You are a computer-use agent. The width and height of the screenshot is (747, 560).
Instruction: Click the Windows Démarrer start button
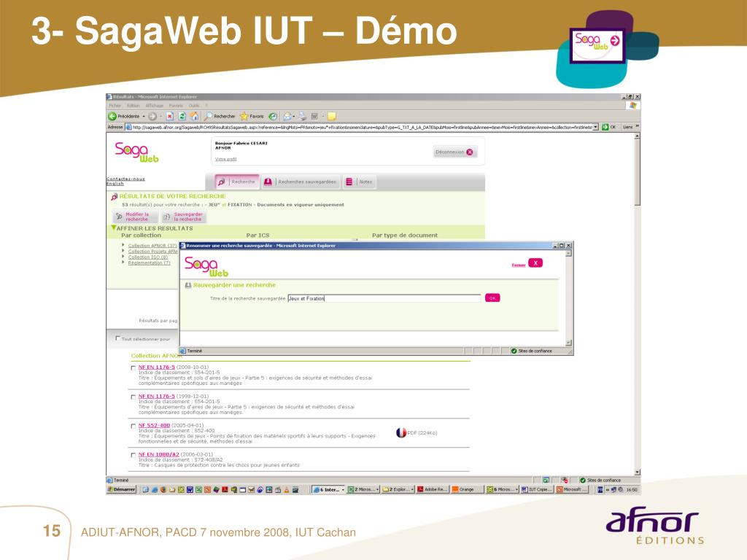(122, 489)
